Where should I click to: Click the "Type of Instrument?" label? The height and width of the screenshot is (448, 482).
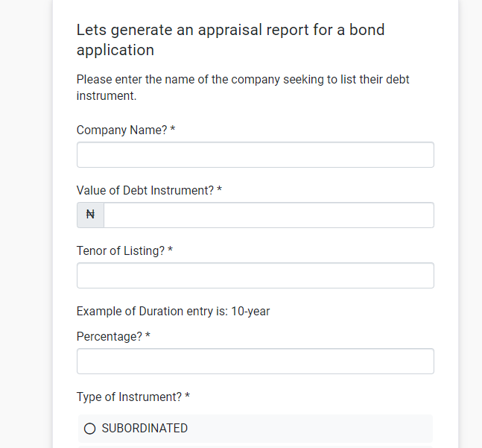(129, 397)
